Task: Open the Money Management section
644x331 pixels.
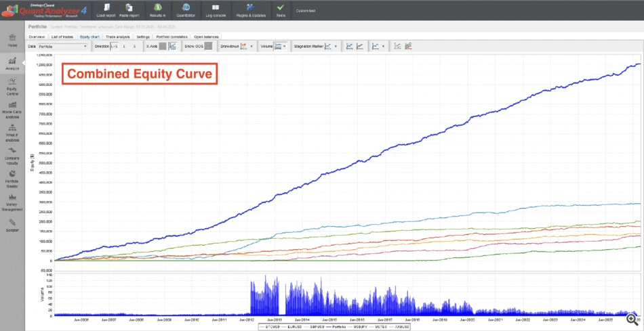Action: point(12,202)
